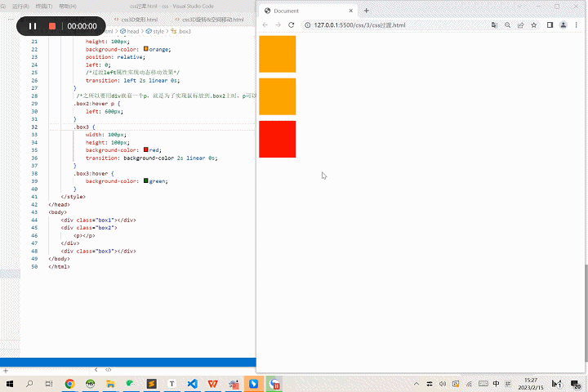Stop the recording with red square button
This screenshot has width=588, height=392.
coord(52,26)
